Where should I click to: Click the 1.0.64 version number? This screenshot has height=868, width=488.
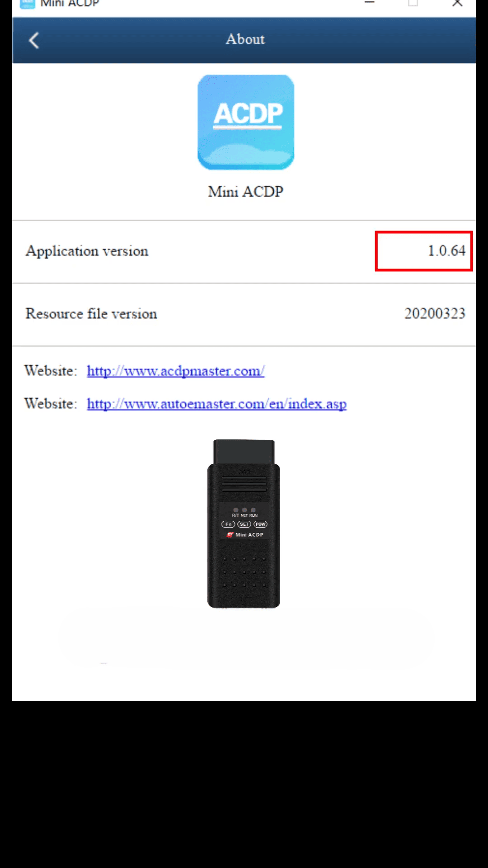pos(446,251)
